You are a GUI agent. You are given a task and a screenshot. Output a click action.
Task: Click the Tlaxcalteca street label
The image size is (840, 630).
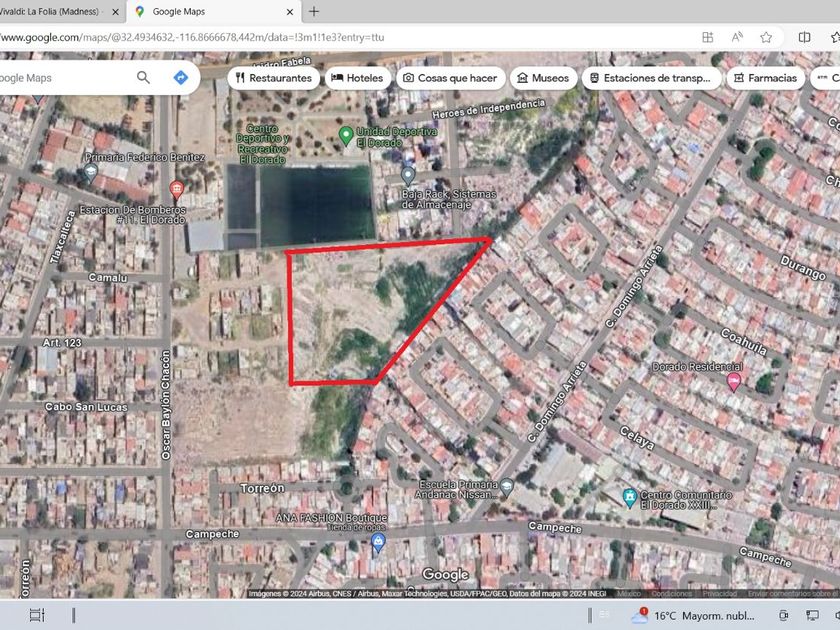coord(63,237)
